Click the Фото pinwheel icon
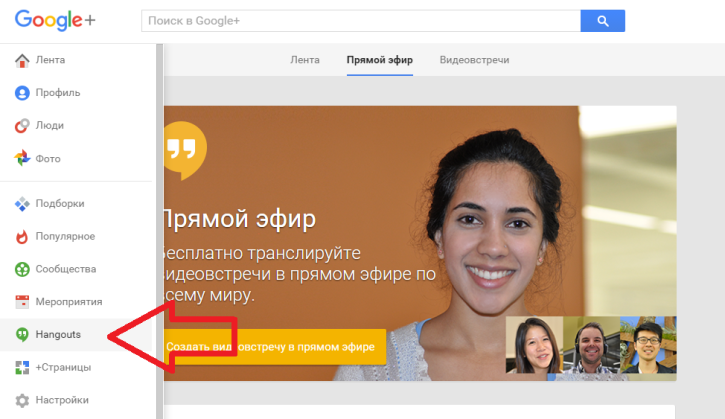725x419 pixels. 22,158
